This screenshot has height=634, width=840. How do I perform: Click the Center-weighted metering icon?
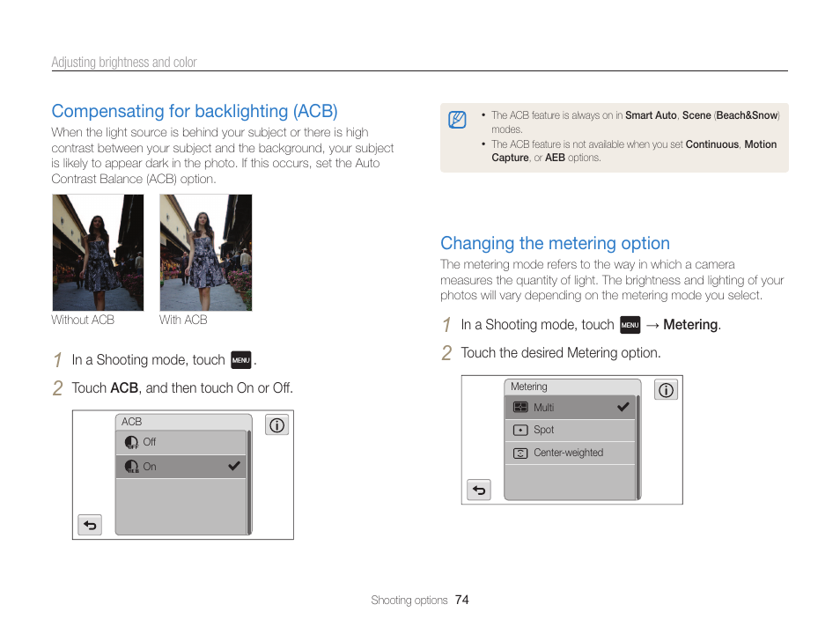(x=520, y=453)
